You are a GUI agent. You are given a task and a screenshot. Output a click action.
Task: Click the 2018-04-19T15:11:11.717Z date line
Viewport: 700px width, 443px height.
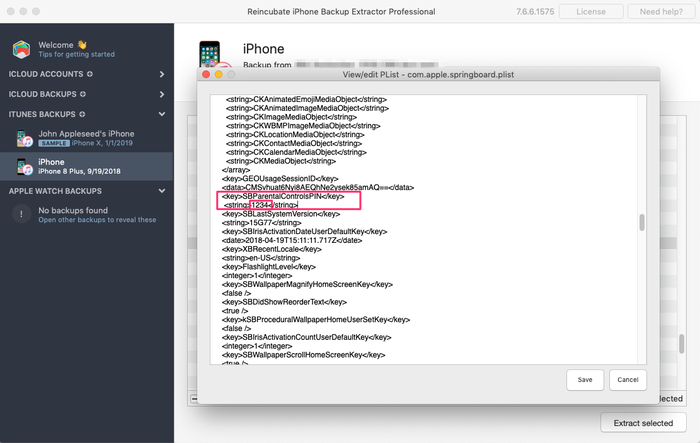coord(292,240)
